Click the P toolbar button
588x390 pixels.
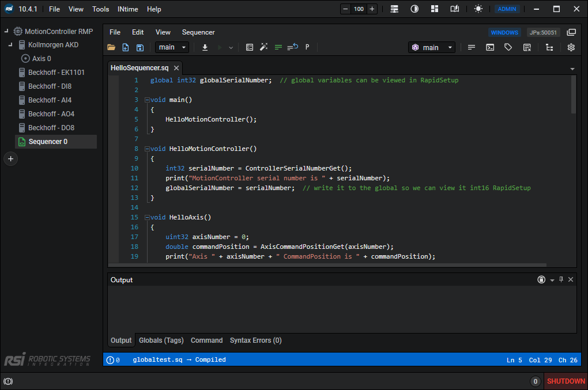(307, 47)
